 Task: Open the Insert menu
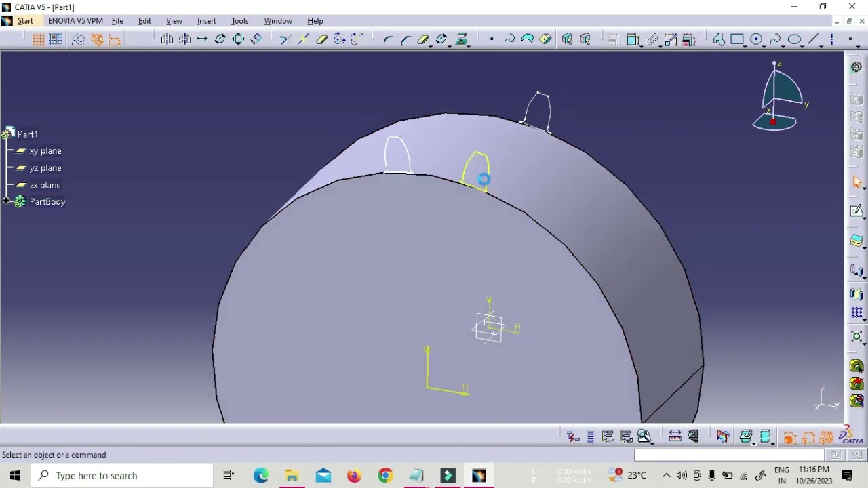pyautogui.click(x=206, y=21)
